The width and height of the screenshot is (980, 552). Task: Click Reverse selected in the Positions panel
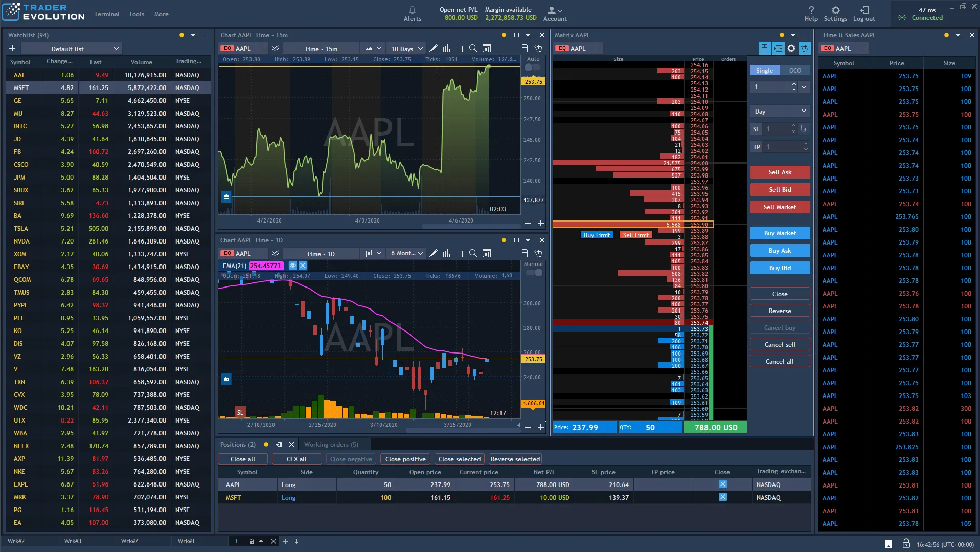click(x=515, y=459)
